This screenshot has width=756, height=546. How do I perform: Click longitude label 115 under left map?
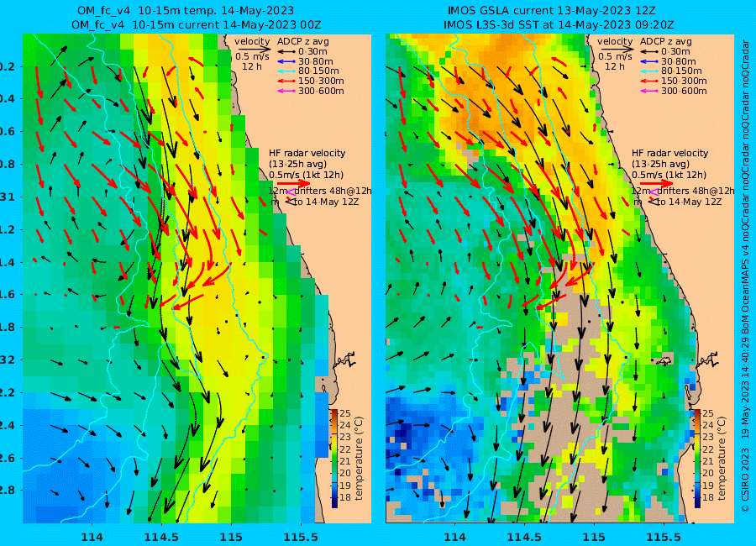(x=231, y=537)
